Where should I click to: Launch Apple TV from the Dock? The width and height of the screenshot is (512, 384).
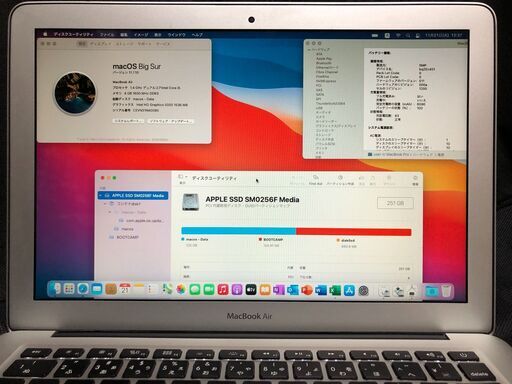pyautogui.click(x=251, y=290)
